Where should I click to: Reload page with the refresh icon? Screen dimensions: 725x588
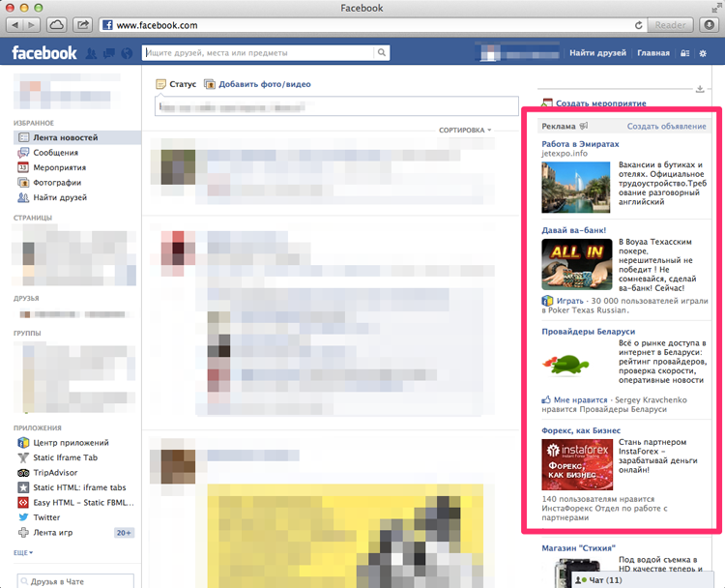[639, 25]
